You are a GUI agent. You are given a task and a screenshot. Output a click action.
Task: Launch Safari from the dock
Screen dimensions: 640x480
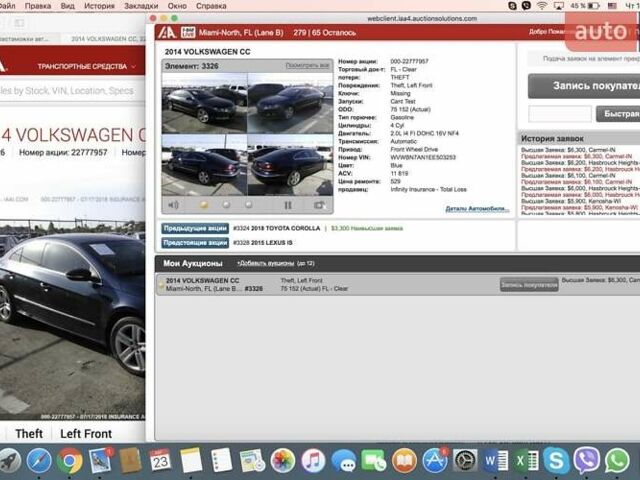click(39, 460)
